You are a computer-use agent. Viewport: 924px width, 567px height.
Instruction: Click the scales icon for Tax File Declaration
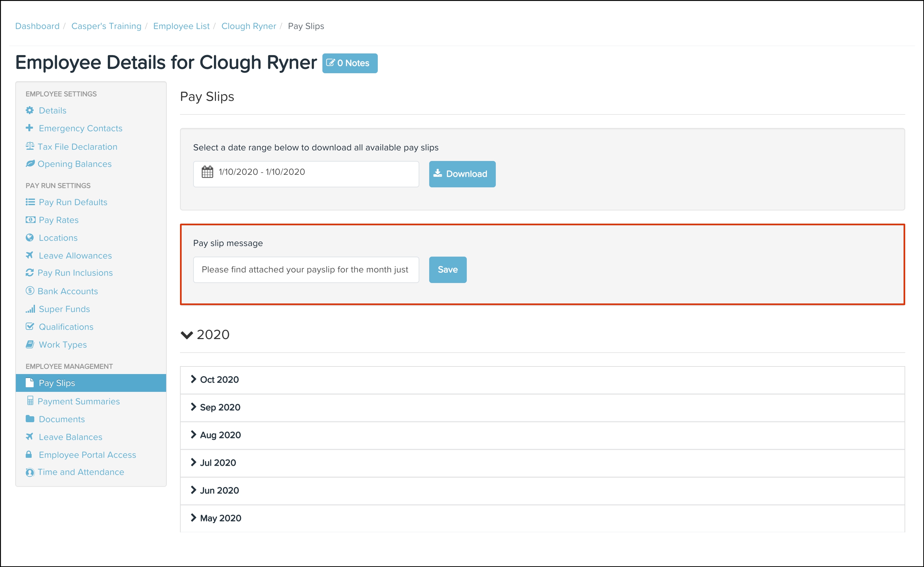coord(30,146)
